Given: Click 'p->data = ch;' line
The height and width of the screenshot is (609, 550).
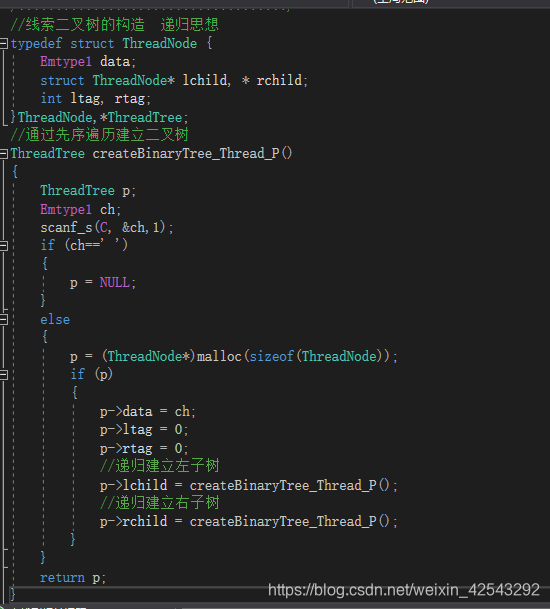Looking at the screenshot, I should click(148, 412).
